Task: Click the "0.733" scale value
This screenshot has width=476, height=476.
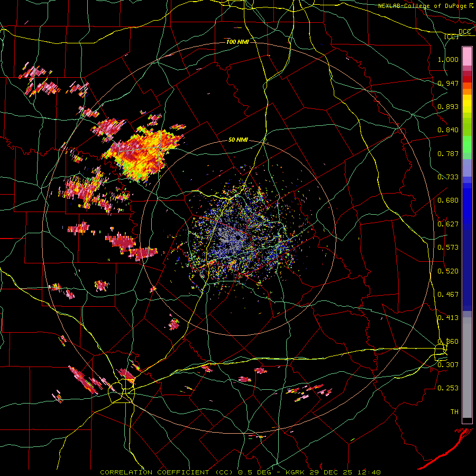Action: 448,177
